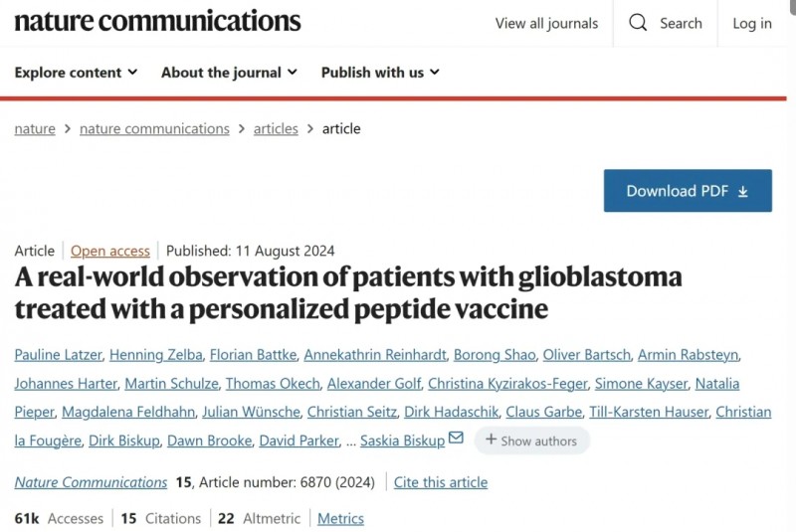Click the Open access link
Viewport: 796px width, 532px height.
tap(110, 251)
